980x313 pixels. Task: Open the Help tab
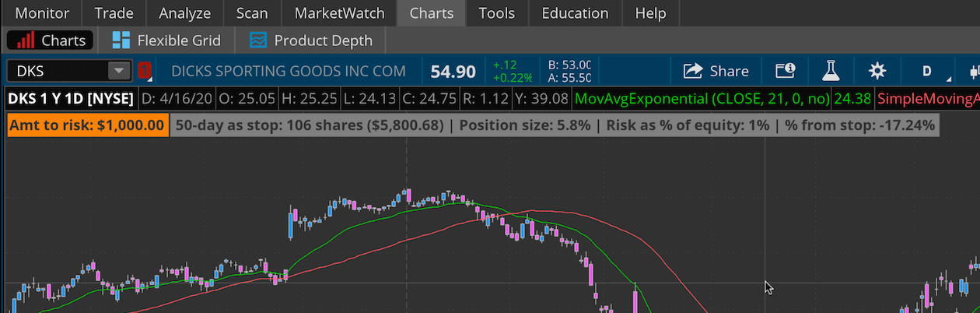pos(650,13)
